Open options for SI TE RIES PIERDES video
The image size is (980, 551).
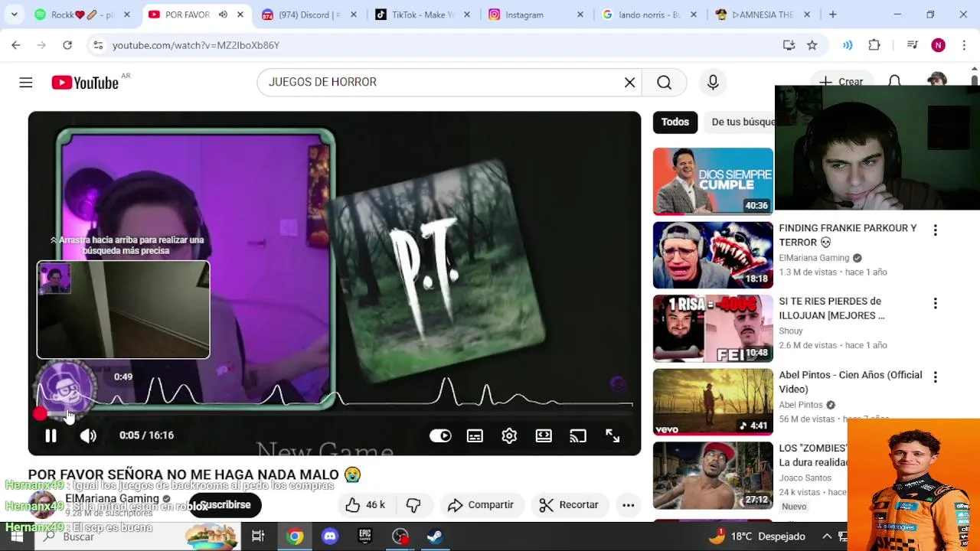pyautogui.click(x=935, y=304)
